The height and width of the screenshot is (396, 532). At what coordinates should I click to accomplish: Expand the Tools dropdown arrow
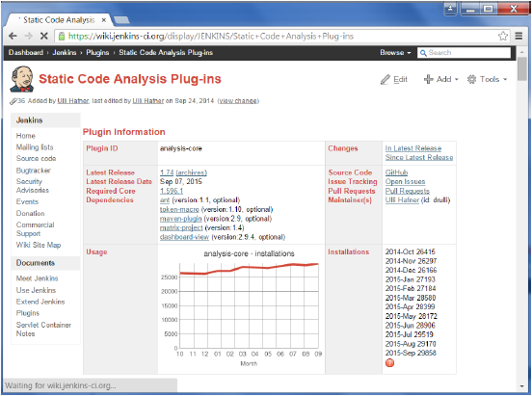[505, 79]
